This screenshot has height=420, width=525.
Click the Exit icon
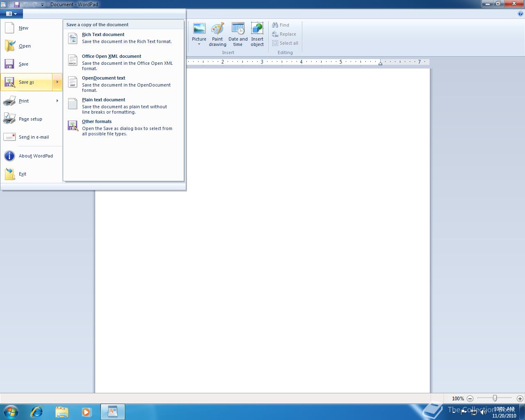(x=9, y=174)
